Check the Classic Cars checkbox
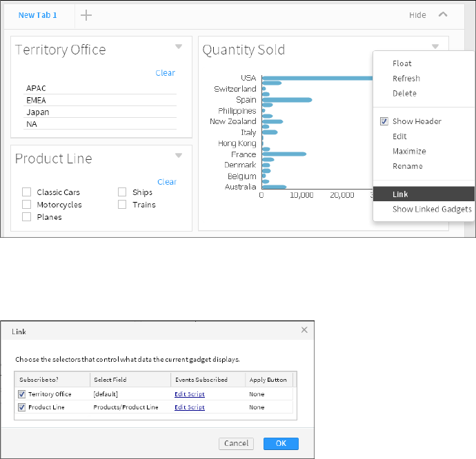The height and width of the screenshot is (459, 476). pos(27,192)
